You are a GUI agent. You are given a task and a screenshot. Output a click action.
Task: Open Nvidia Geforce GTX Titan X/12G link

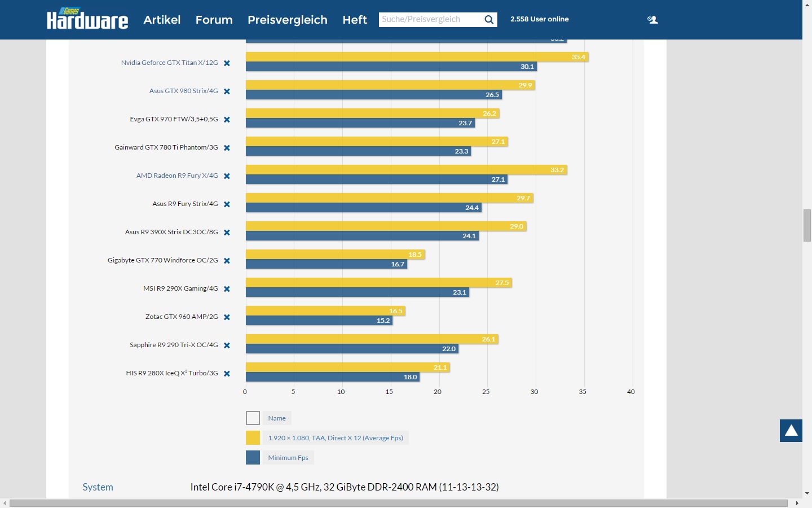click(x=169, y=63)
